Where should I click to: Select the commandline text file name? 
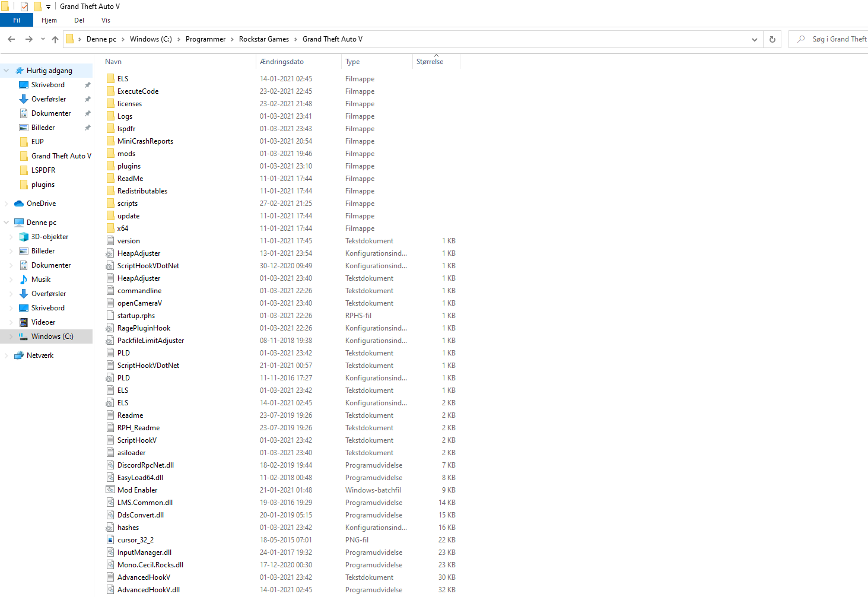139,291
